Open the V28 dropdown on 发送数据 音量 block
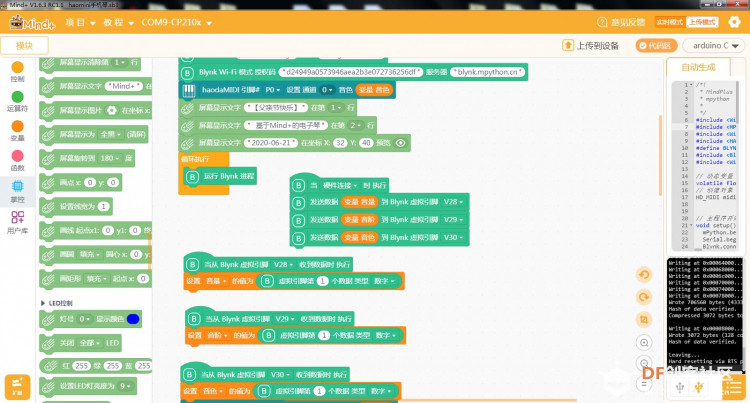Viewport: 750px width, 403px height. pos(453,202)
